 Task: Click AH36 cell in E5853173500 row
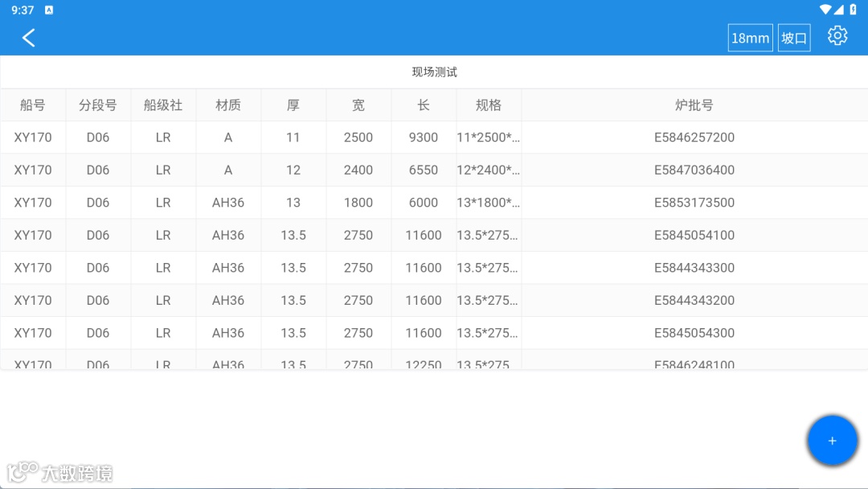point(228,203)
